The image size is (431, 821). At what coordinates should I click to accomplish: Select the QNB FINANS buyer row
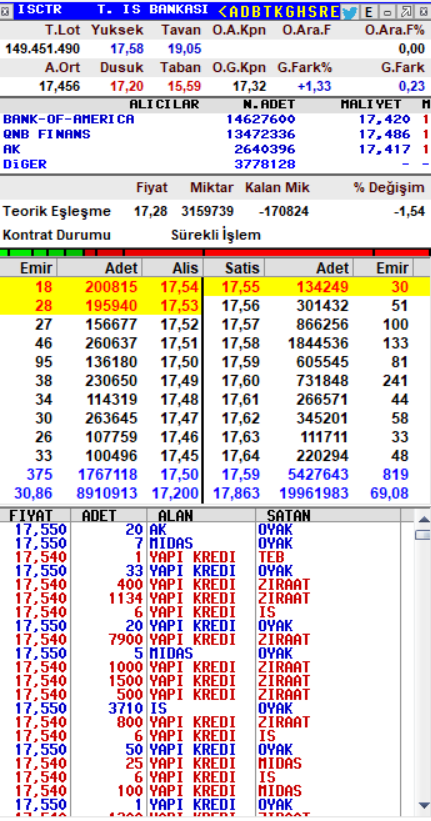215,134
